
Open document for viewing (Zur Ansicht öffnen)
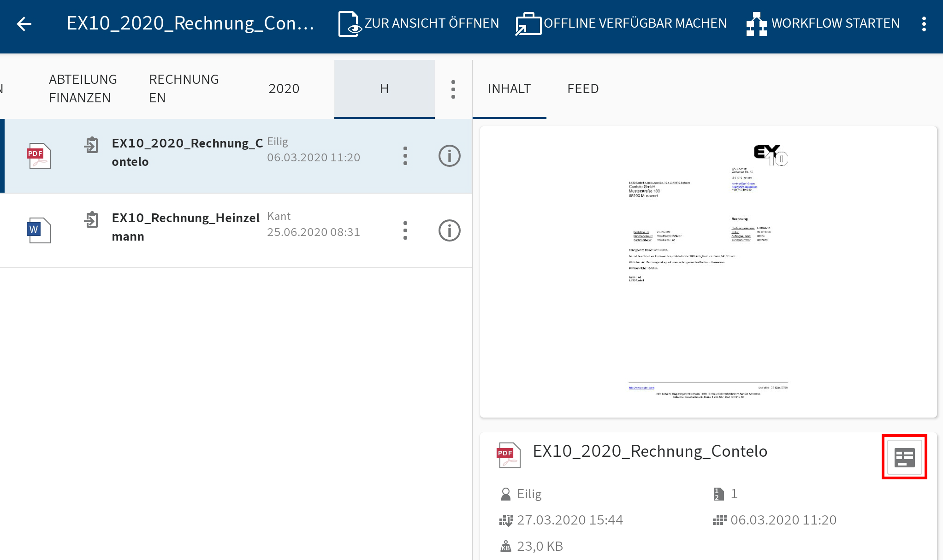(418, 24)
